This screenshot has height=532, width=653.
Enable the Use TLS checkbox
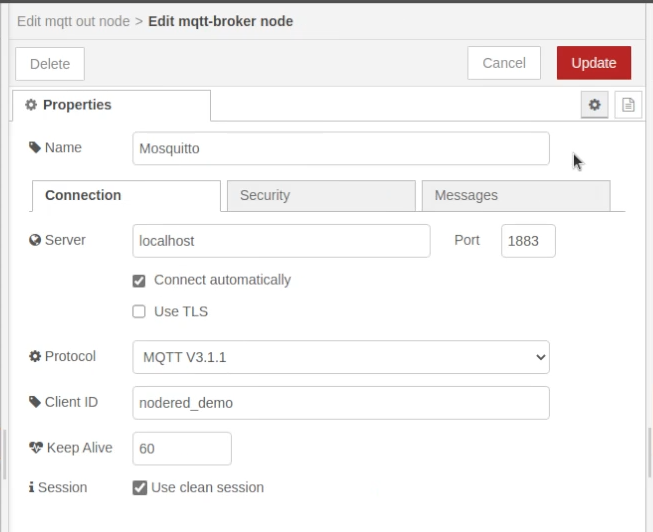tap(139, 312)
